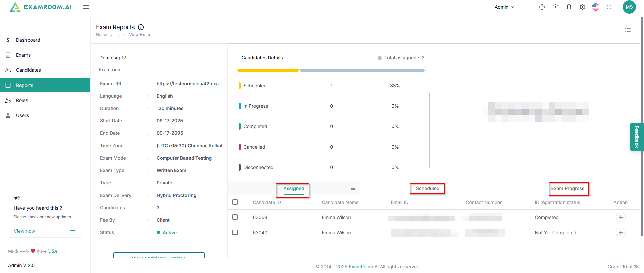Open the notifications bell
The width and height of the screenshot is (644, 273).
pyautogui.click(x=569, y=7)
